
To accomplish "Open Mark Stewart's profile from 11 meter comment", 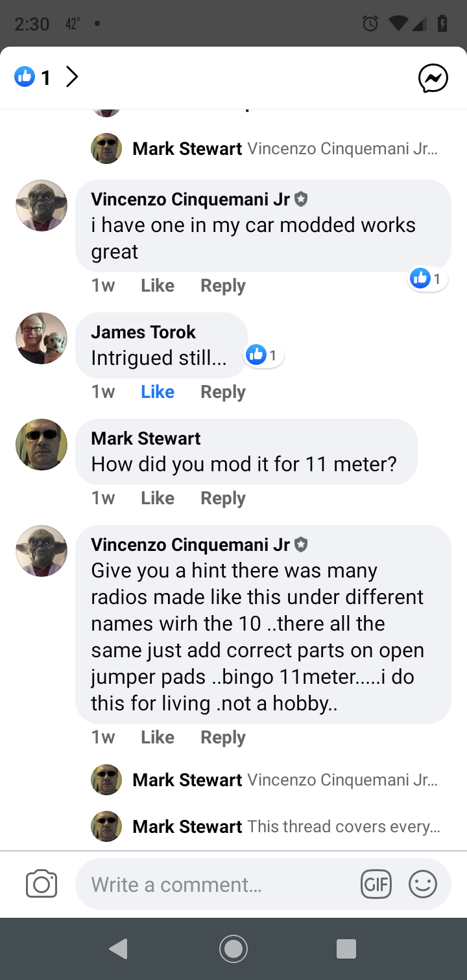I will point(146,438).
